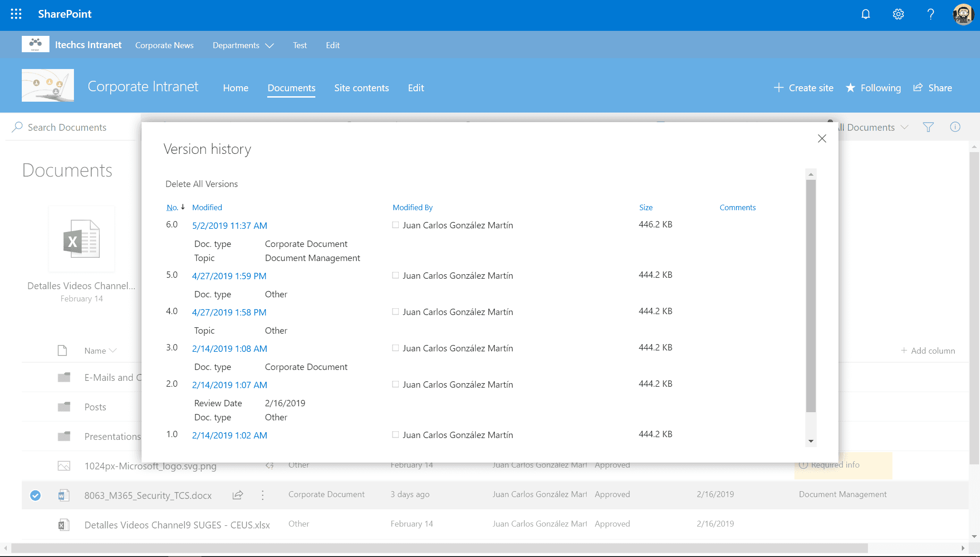Screen dimensions: 980x557
Task: Click the Add column button
Action: (928, 350)
